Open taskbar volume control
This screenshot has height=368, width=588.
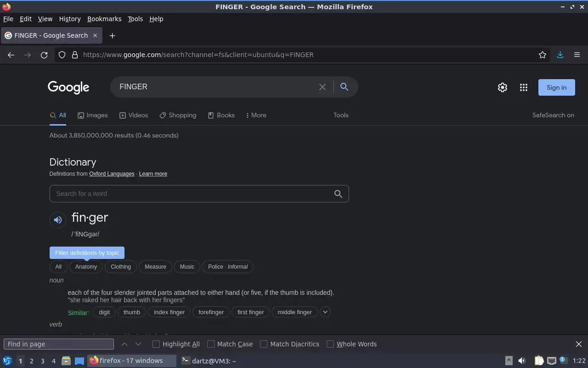coord(522,361)
